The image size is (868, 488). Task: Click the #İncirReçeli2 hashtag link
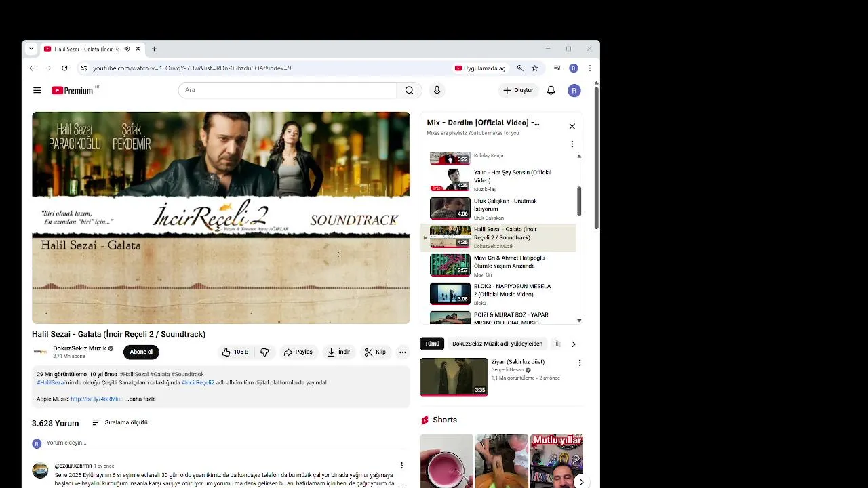pos(198,382)
